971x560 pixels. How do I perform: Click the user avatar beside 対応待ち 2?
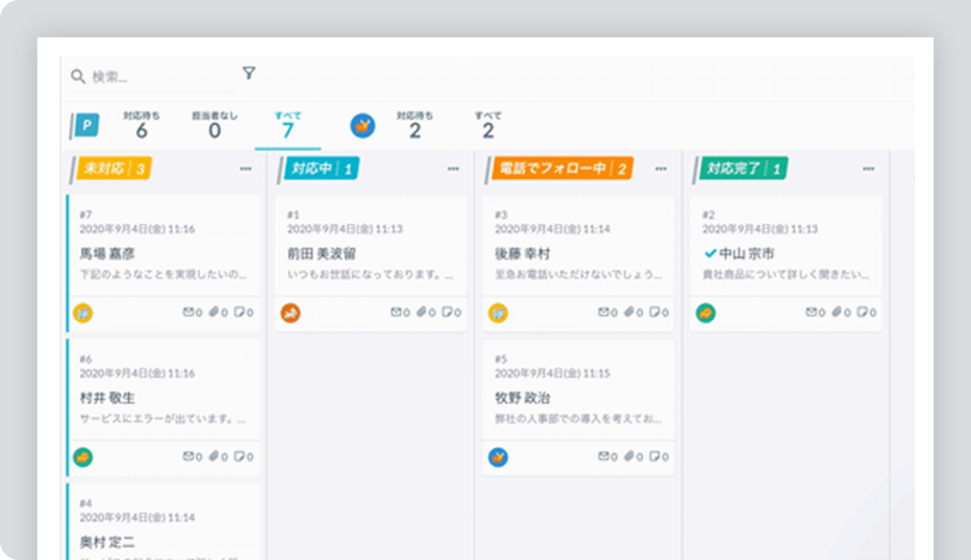362,125
